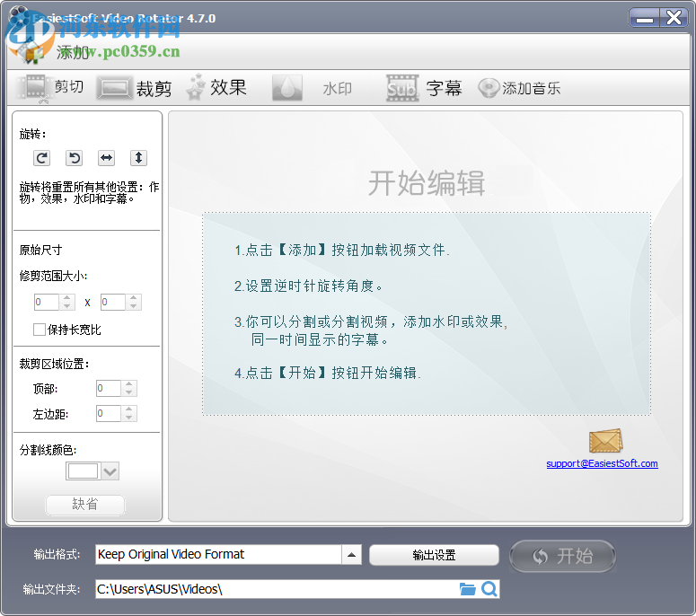Click the 左边距 (left margin) value field
Image resolution: width=696 pixels, height=616 pixels.
pos(109,414)
